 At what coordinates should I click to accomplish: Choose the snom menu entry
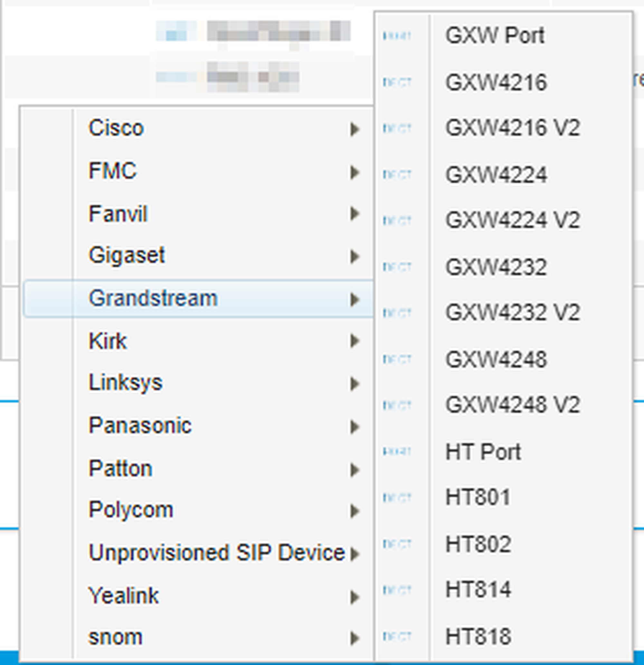pyautogui.click(x=115, y=637)
